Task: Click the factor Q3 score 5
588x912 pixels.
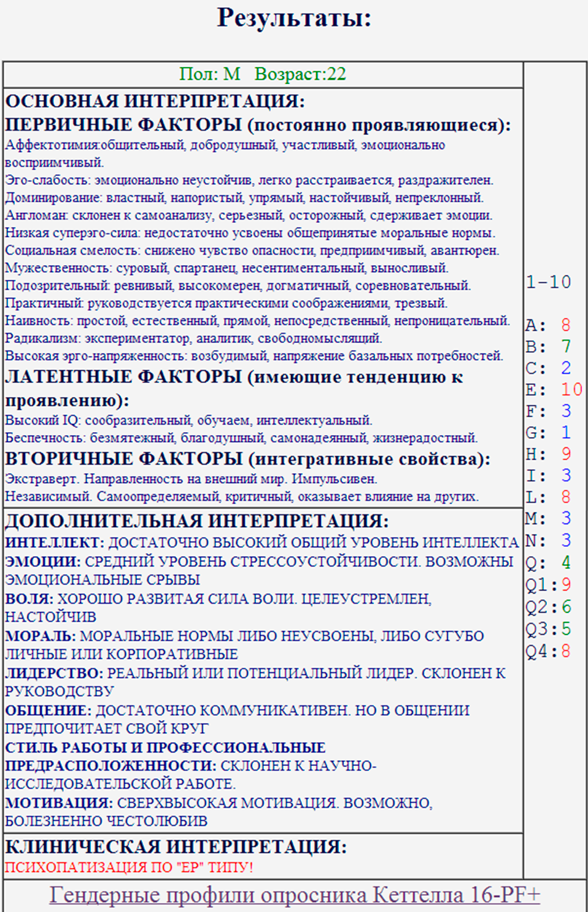Action: (x=566, y=629)
